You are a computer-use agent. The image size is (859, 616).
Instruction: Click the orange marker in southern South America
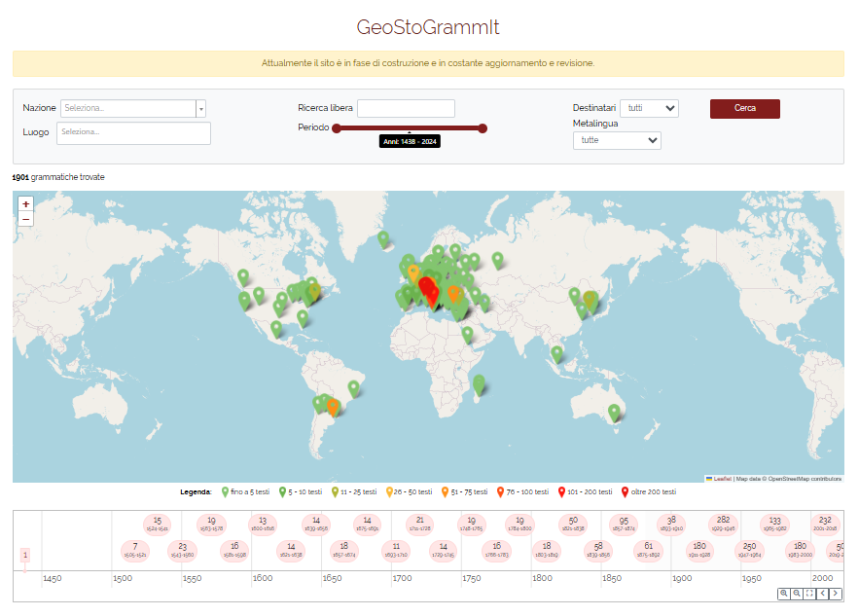333,408
